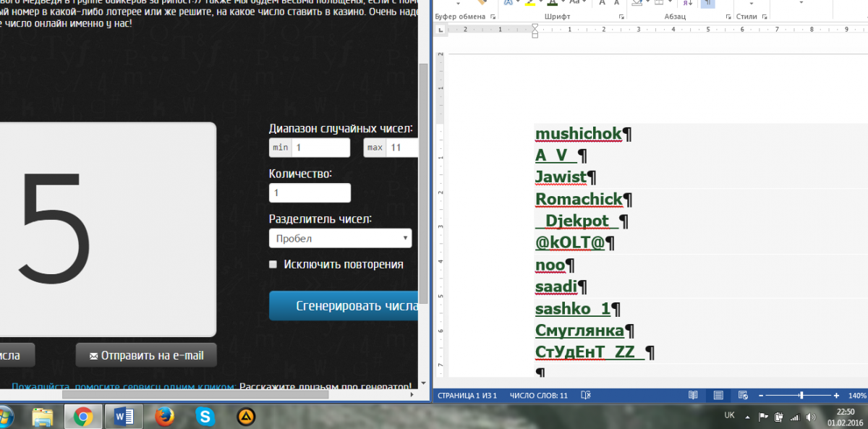Click the increase font size icon
The height and width of the screenshot is (429, 868).
coord(602,3)
